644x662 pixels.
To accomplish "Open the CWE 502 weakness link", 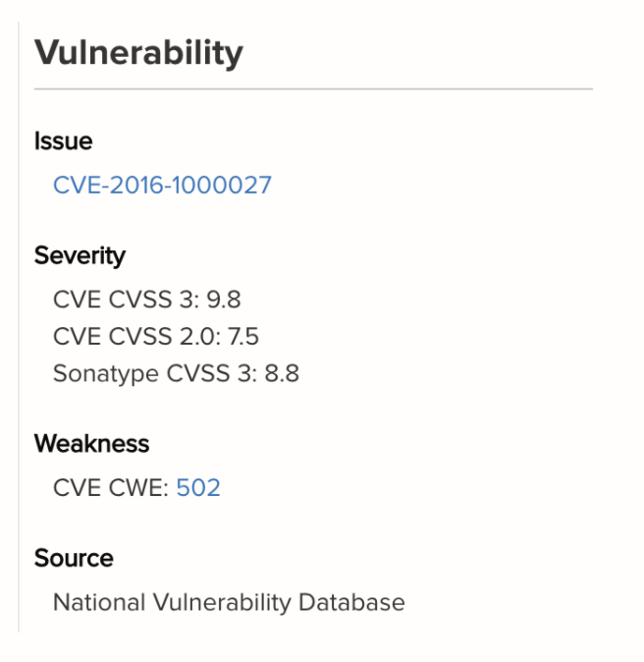I will [198, 487].
